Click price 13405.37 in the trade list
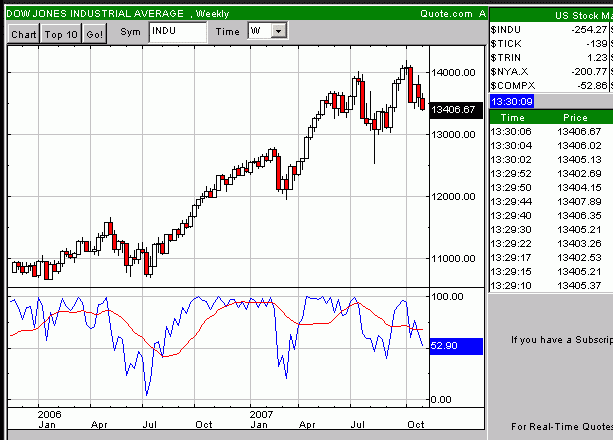The width and height of the screenshot is (613, 440). [579, 286]
